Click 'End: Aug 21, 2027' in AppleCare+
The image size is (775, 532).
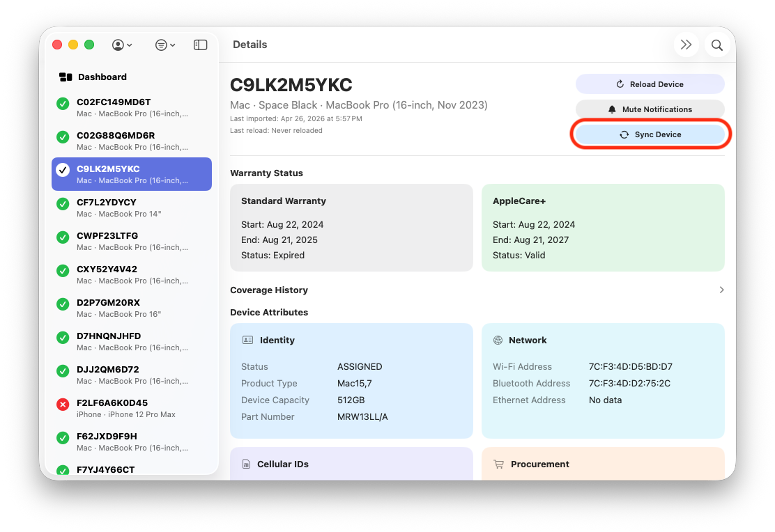point(531,240)
